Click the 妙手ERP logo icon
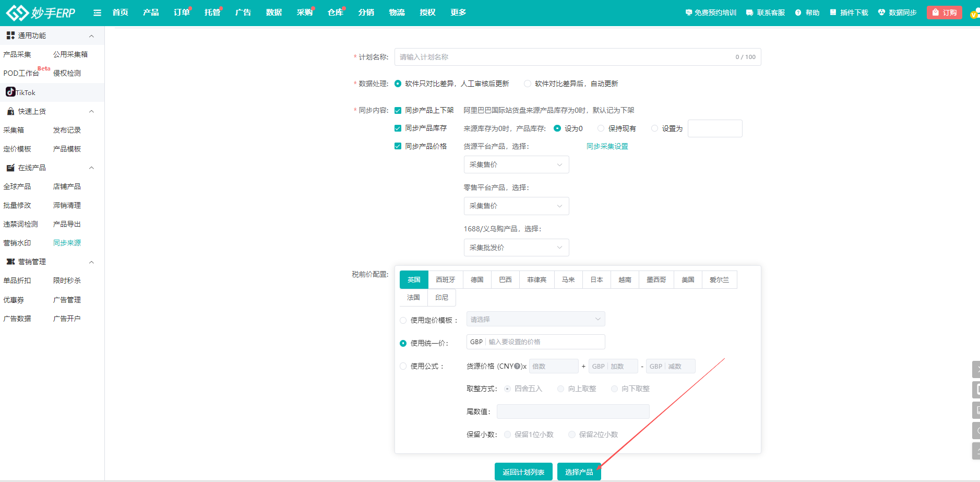980x482 pixels. 17,13
